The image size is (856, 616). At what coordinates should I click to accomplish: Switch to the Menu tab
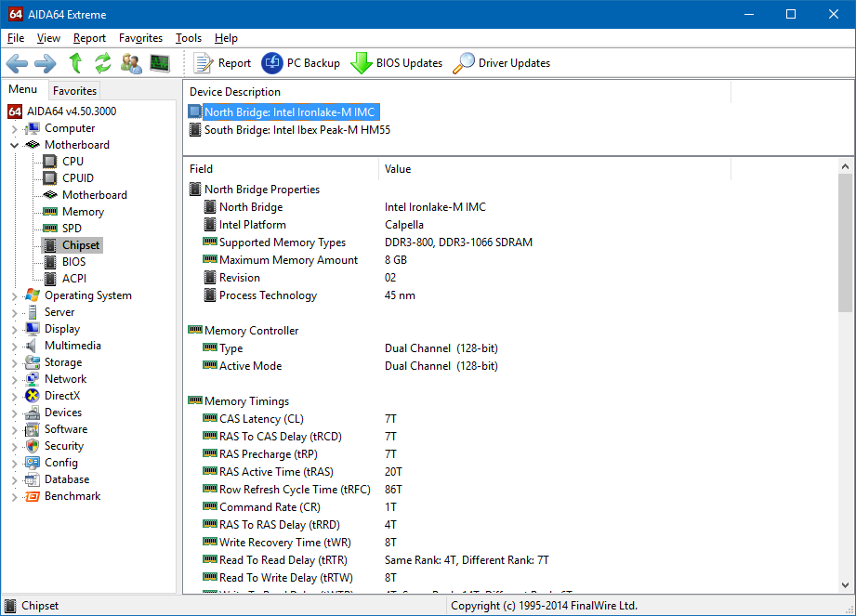point(23,89)
